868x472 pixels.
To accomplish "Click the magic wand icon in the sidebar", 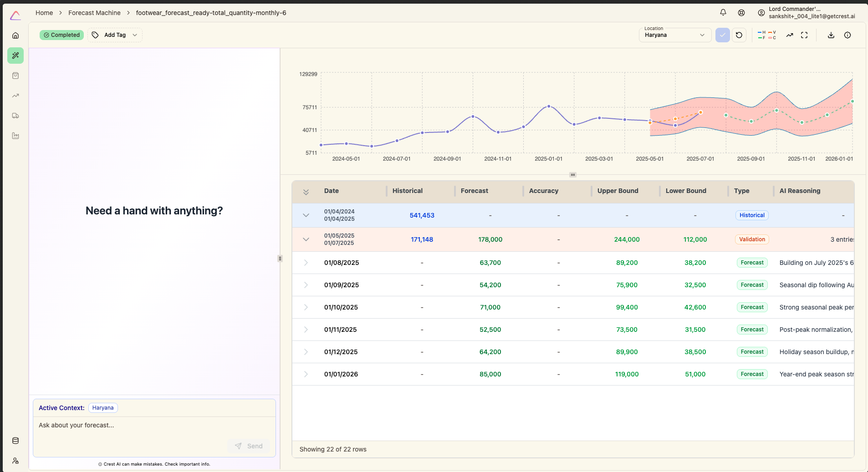I will tap(15, 56).
